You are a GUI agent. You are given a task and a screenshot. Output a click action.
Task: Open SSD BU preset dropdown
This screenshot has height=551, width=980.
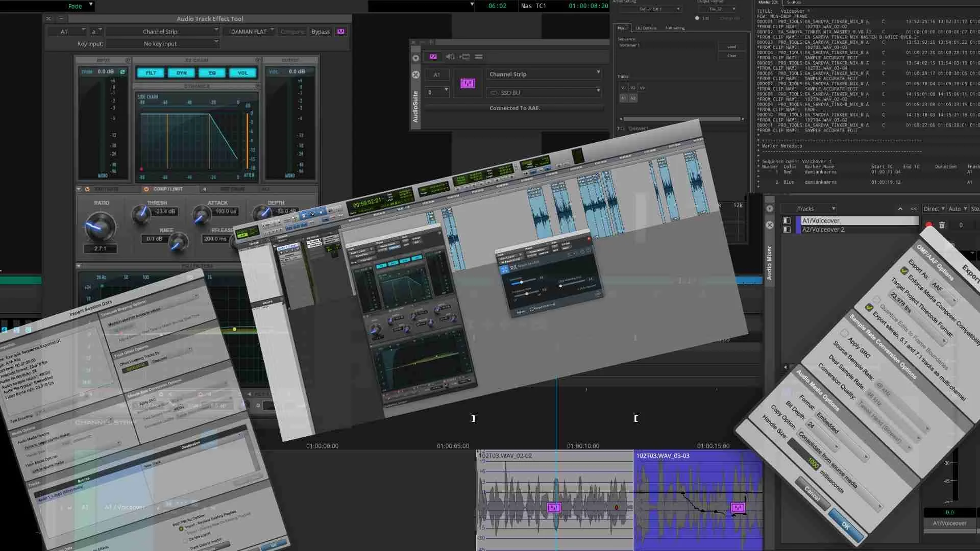(x=544, y=93)
